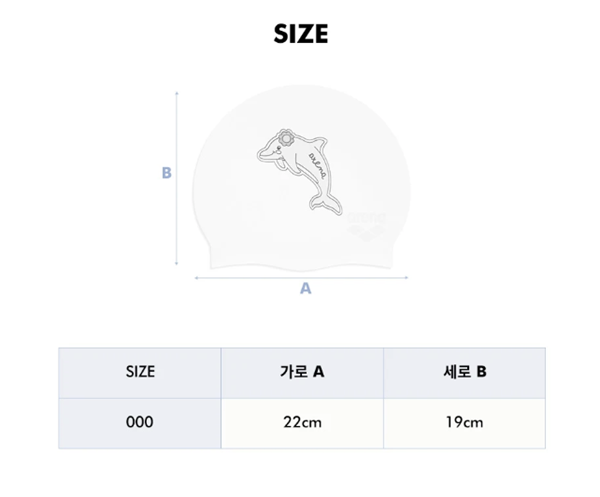Click the SIZE column header in the table
The height and width of the screenshot is (497, 600).
[140, 372]
